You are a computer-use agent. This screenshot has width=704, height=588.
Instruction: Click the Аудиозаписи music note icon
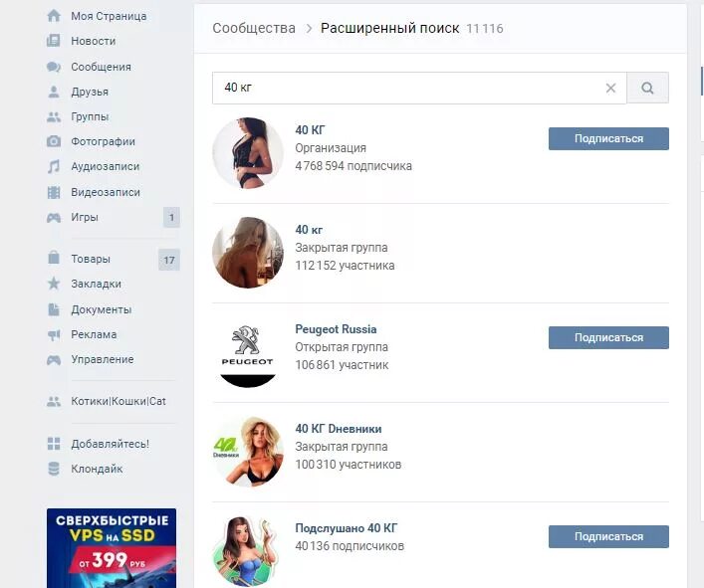click(x=54, y=166)
